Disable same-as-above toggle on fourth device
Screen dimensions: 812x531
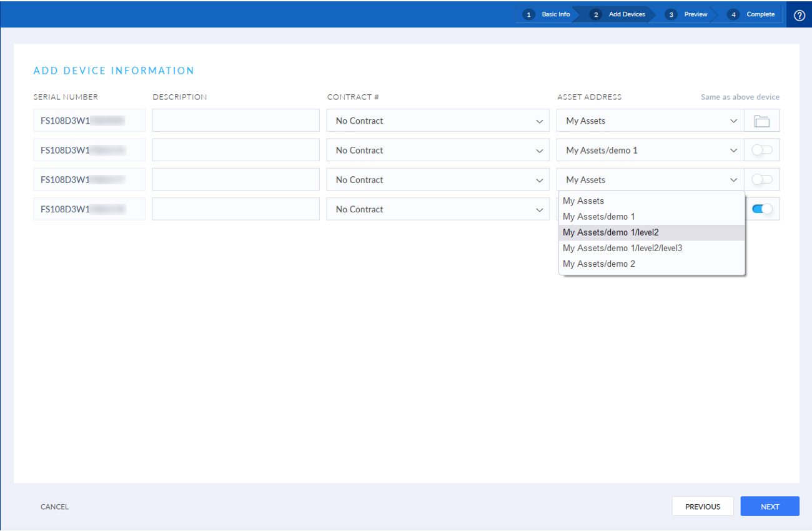pos(761,209)
